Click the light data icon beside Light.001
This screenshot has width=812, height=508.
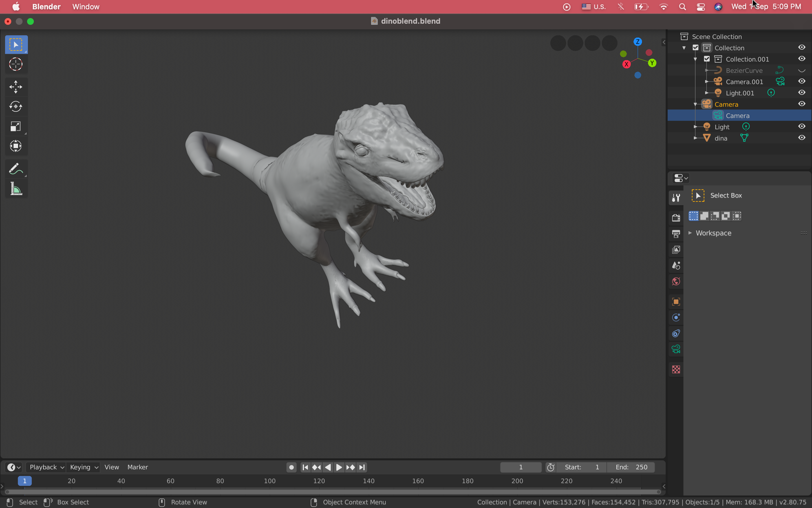pyautogui.click(x=771, y=93)
